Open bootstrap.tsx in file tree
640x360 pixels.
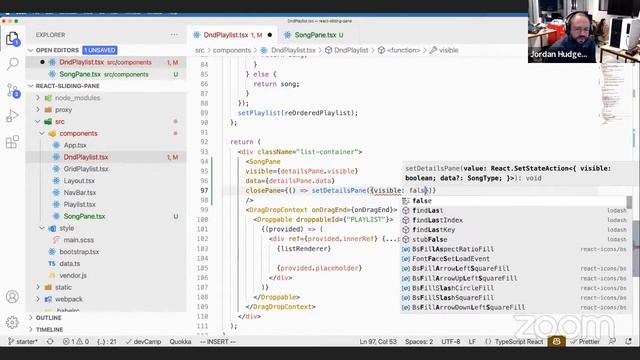tap(79, 252)
